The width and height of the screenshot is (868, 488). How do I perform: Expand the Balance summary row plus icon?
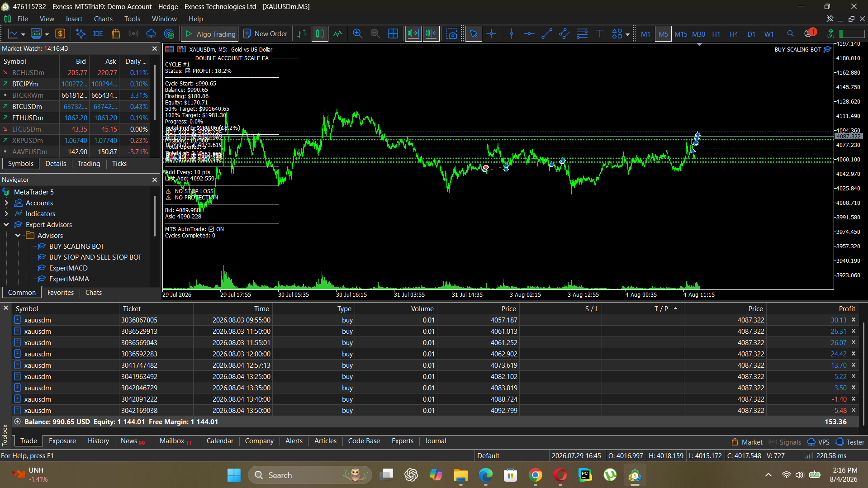tap(17, 422)
